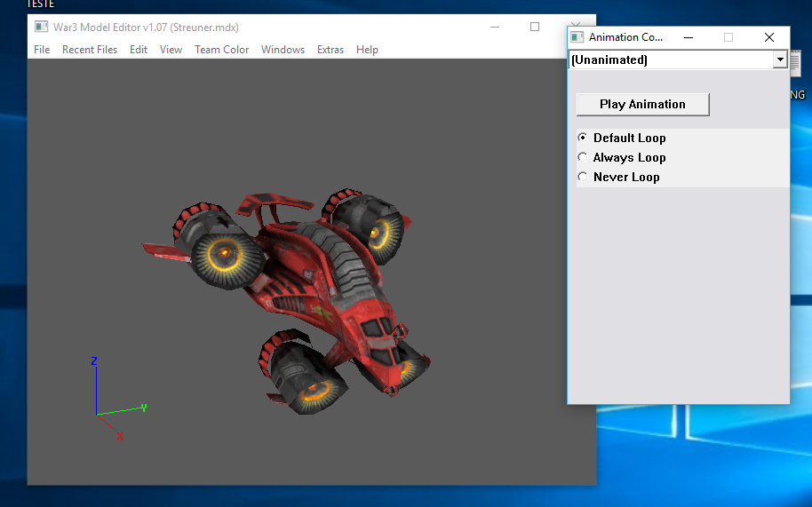812x507 pixels.
Task: Click the Play Animation button
Action: [642, 105]
